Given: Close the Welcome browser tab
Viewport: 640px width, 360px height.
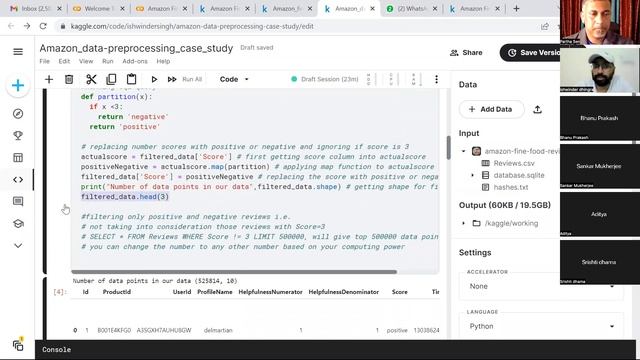Looking at the screenshot, I should [x=122, y=9].
